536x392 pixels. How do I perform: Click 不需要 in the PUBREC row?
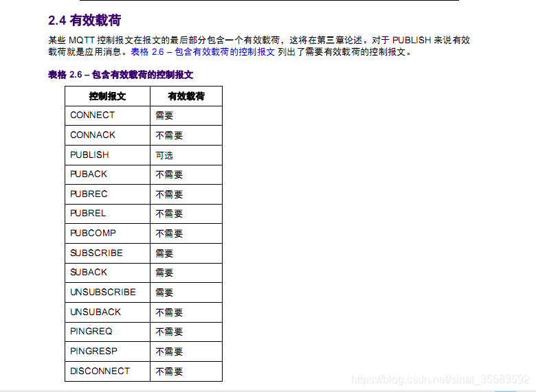(x=169, y=195)
